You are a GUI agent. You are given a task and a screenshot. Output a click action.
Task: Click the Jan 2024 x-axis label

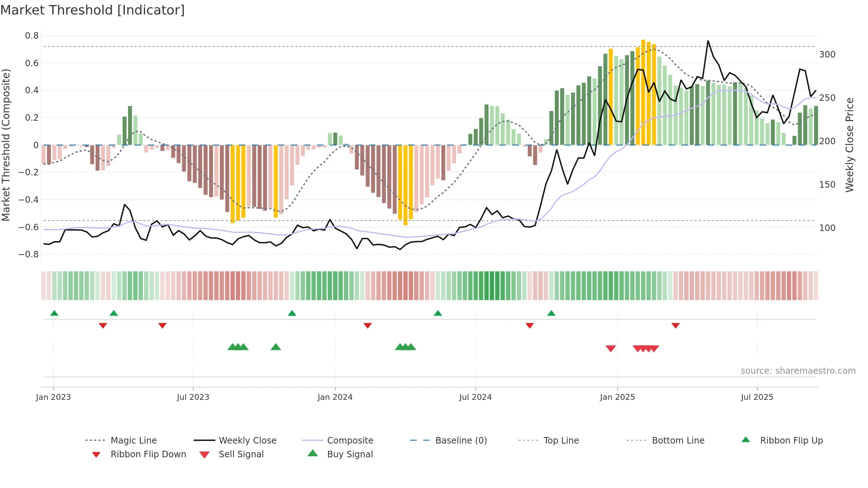(x=335, y=397)
